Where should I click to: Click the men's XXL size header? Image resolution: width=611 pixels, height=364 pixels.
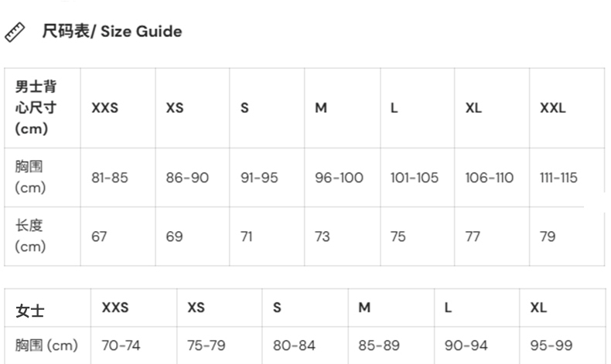click(553, 108)
